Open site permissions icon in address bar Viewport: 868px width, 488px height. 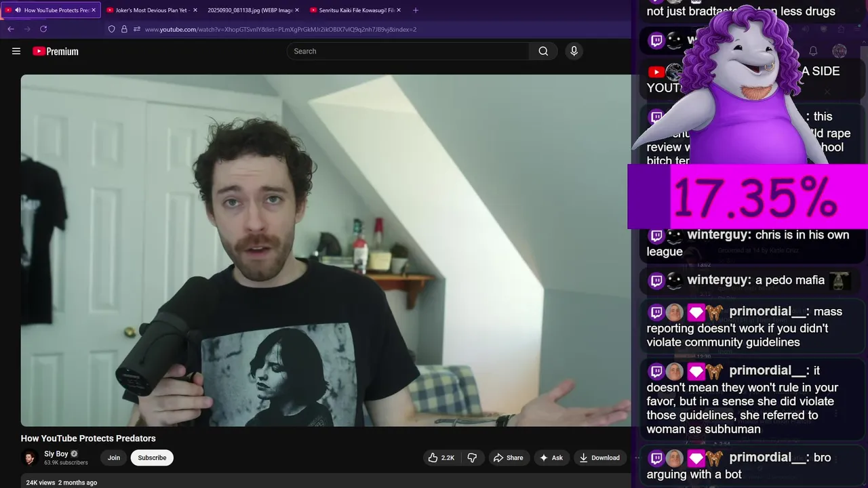point(136,29)
